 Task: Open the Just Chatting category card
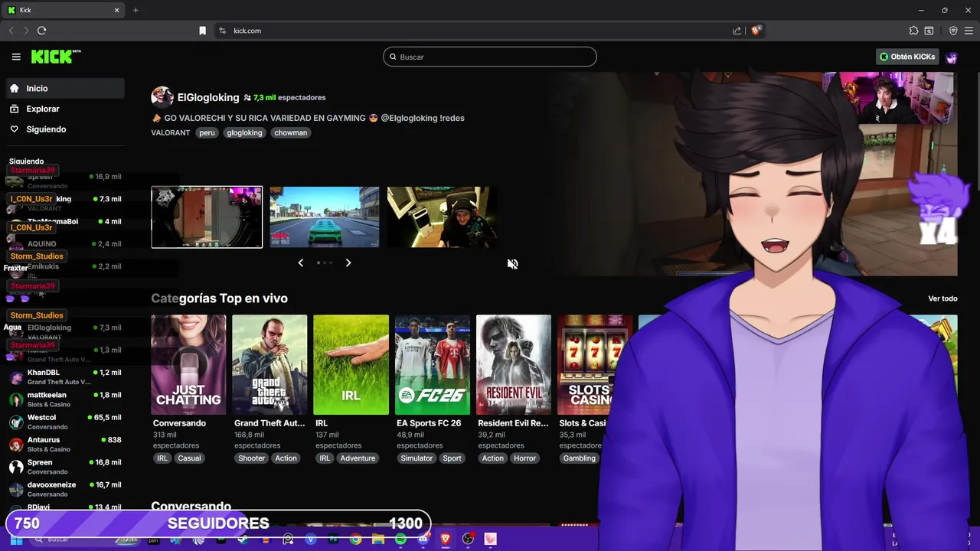pyautogui.click(x=188, y=365)
